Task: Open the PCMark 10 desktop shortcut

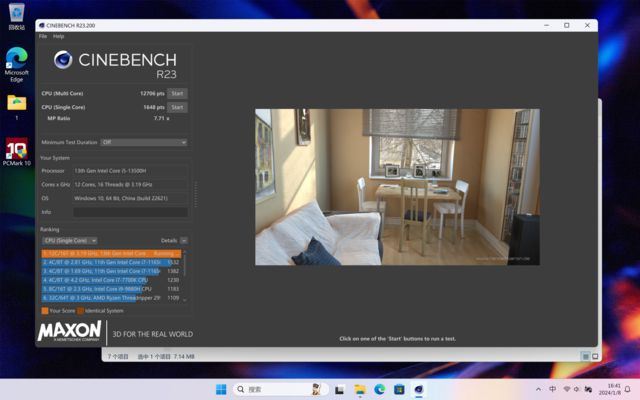Action: tap(16, 148)
